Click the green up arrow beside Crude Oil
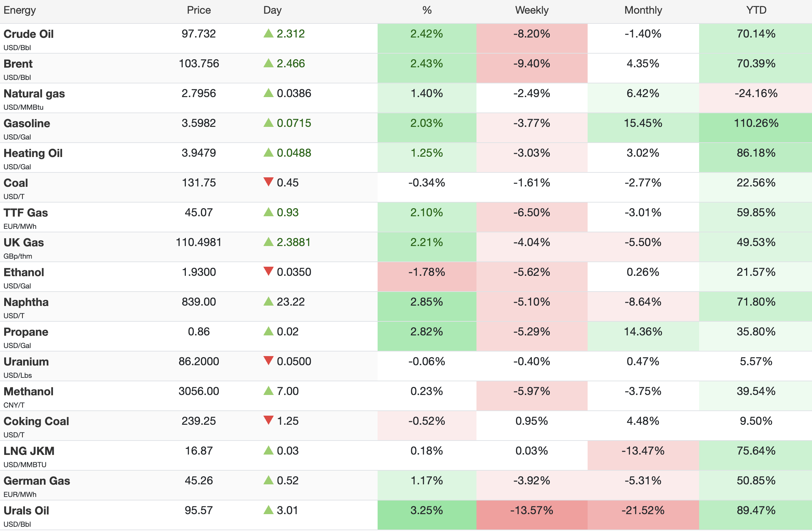Screen dimensions: 812x532 (x=268, y=33)
